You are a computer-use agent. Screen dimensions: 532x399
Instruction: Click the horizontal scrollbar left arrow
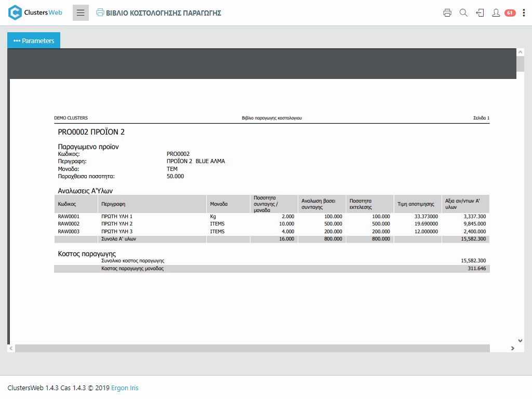pyautogui.click(x=11, y=349)
